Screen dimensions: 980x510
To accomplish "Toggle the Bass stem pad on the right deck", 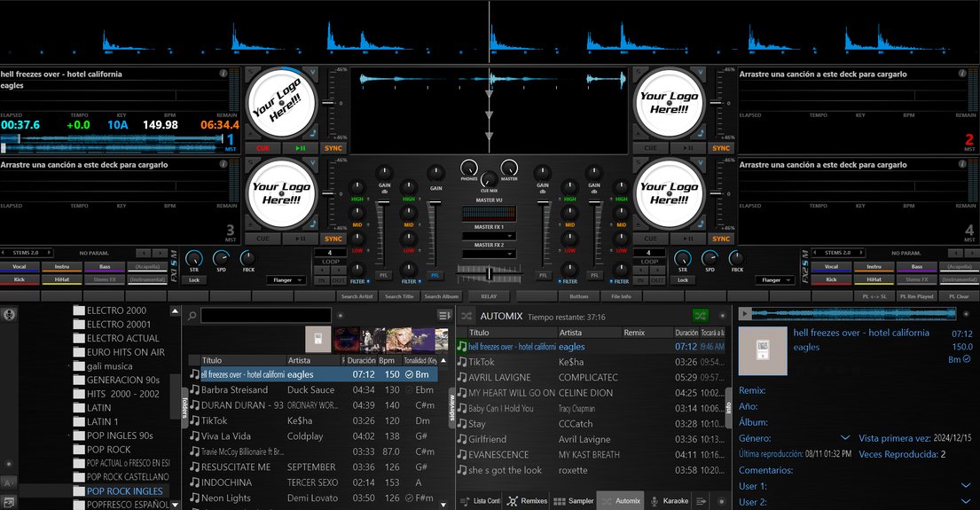I will [917, 267].
